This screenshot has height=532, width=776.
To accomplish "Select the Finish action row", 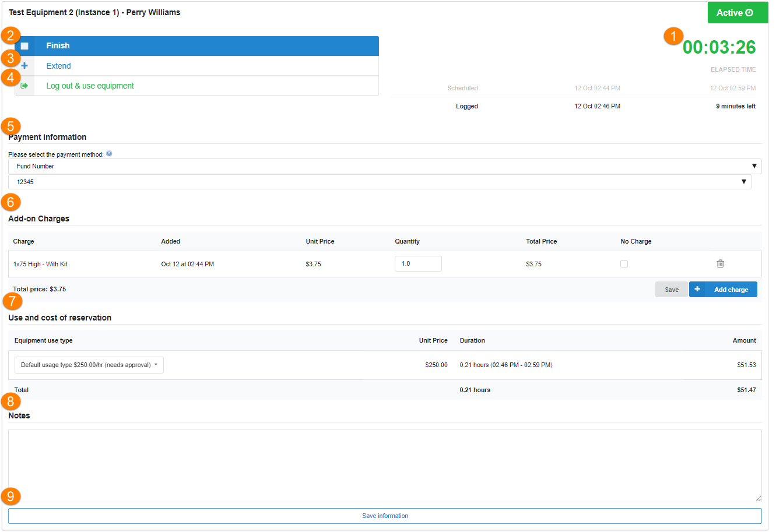I will (204, 46).
